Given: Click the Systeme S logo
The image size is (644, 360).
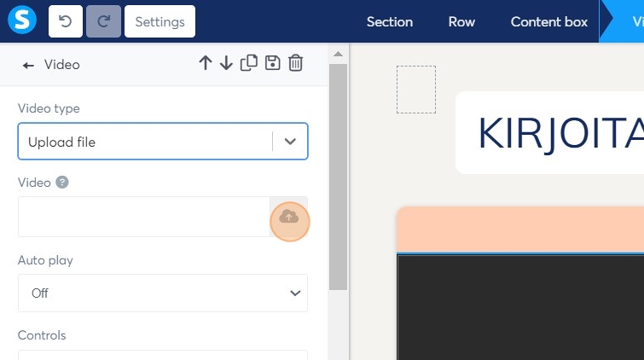Looking at the screenshot, I should [x=22, y=20].
